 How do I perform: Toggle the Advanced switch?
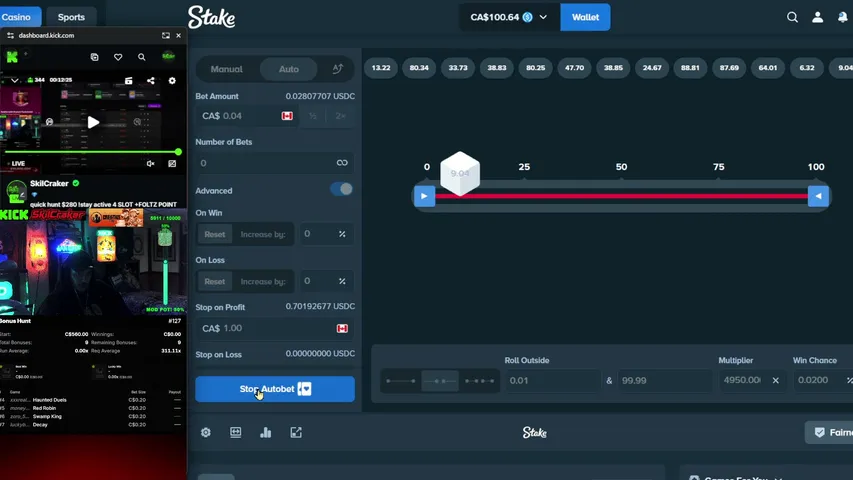[342, 189]
